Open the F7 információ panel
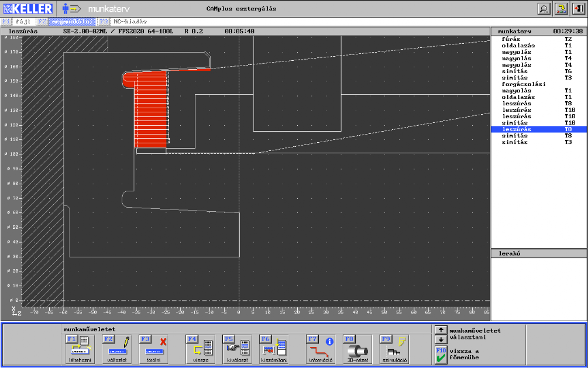 coord(321,349)
